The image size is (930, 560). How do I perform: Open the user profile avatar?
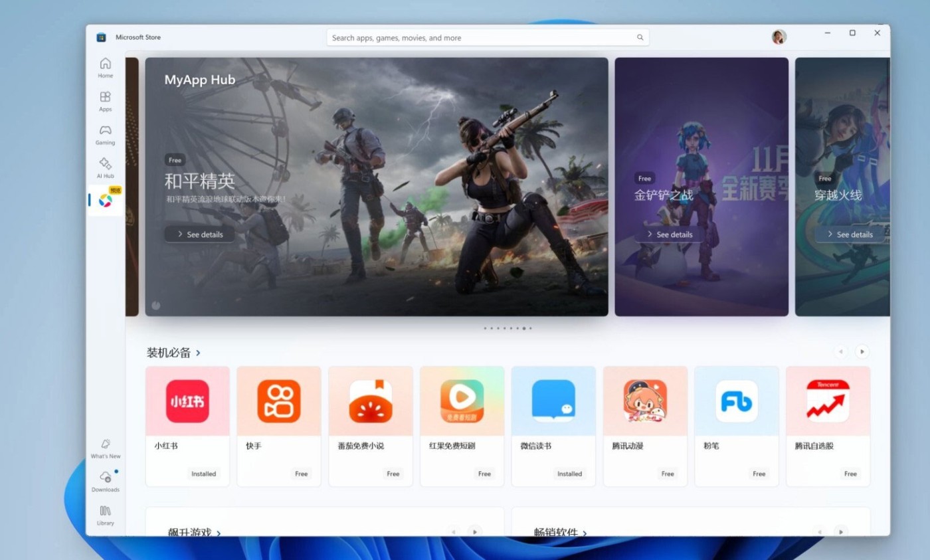coord(779,37)
